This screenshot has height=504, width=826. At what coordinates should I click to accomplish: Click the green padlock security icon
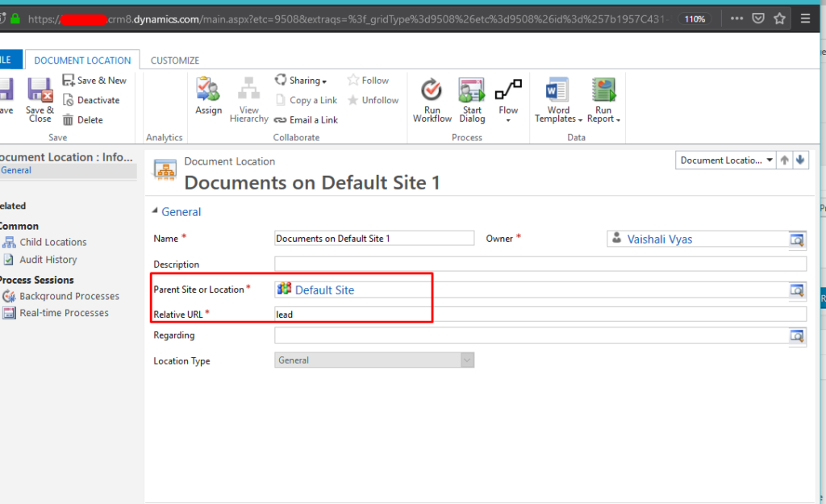[15, 19]
